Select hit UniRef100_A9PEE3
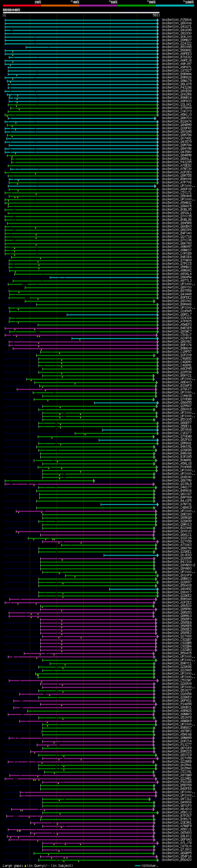This screenshot has width=197, height=868. (x=176, y=54)
